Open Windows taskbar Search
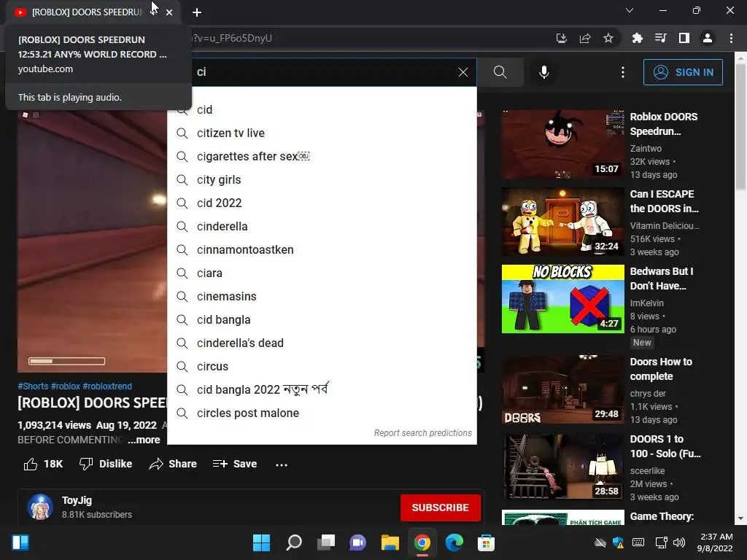747x560 pixels. (x=293, y=542)
